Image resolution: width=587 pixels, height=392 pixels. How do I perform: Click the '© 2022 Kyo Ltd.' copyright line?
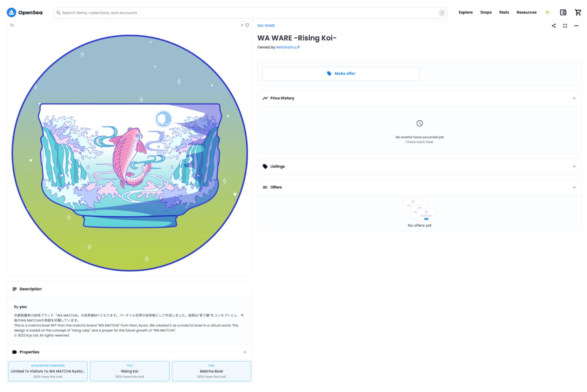tap(42, 335)
